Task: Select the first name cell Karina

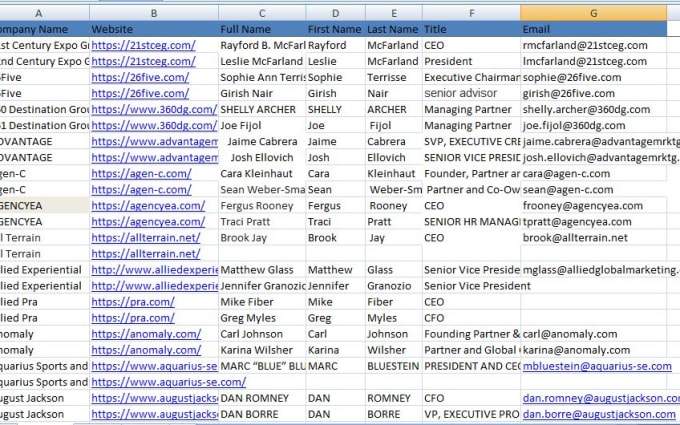Action: (x=335, y=350)
